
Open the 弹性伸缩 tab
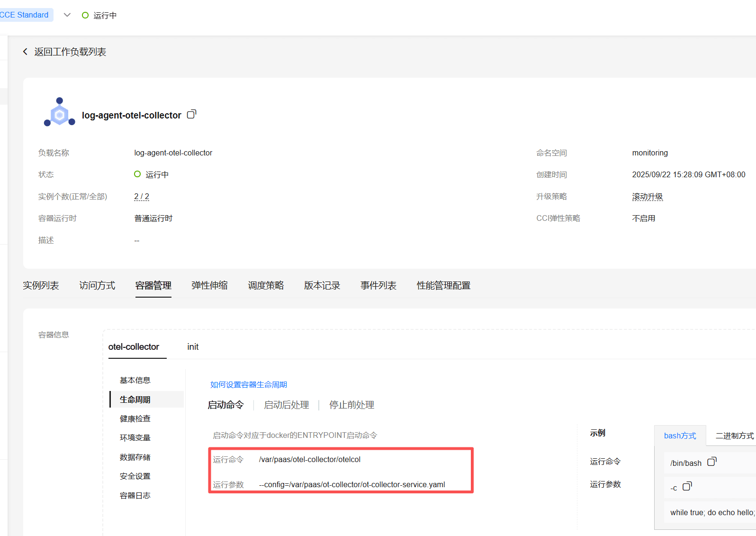pos(209,285)
